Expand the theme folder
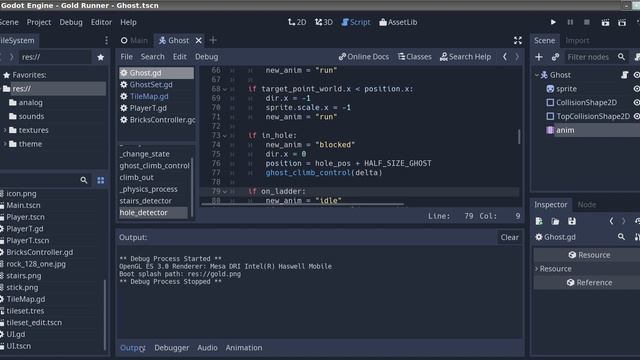The height and width of the screenshot is (360, 640). click(4, 144)
